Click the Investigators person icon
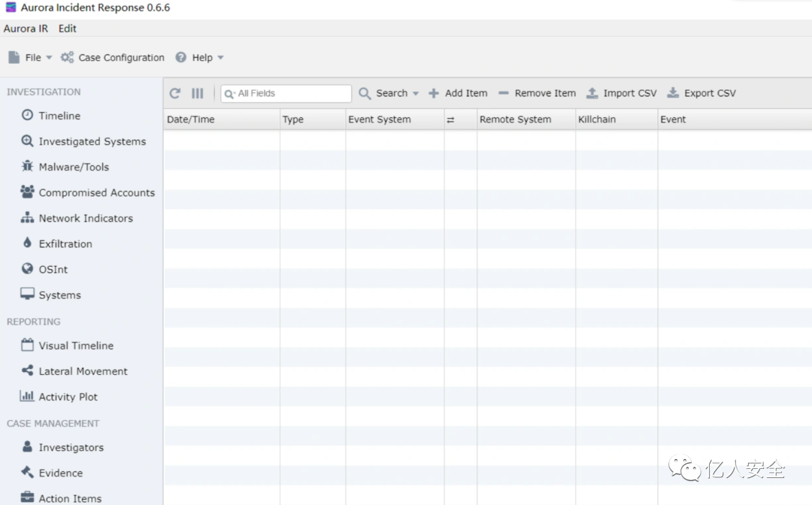Screen dimensions: 812x505 click(x=28, y=446)
